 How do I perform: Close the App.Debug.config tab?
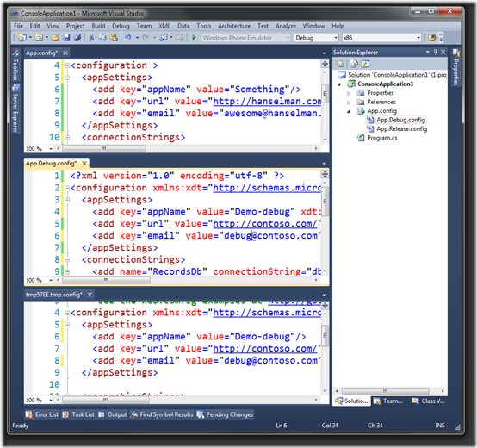[84, 164]
